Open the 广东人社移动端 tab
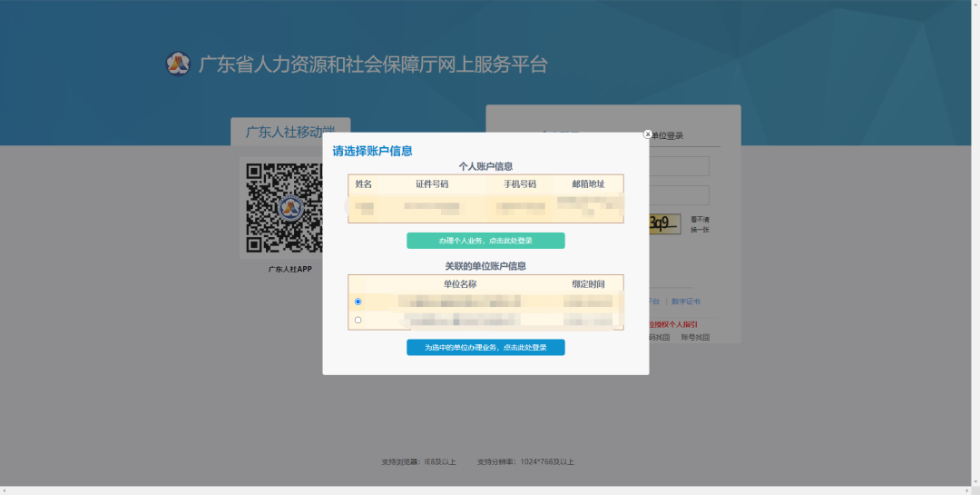Screen dimensions: 980x495 point(289,132)
